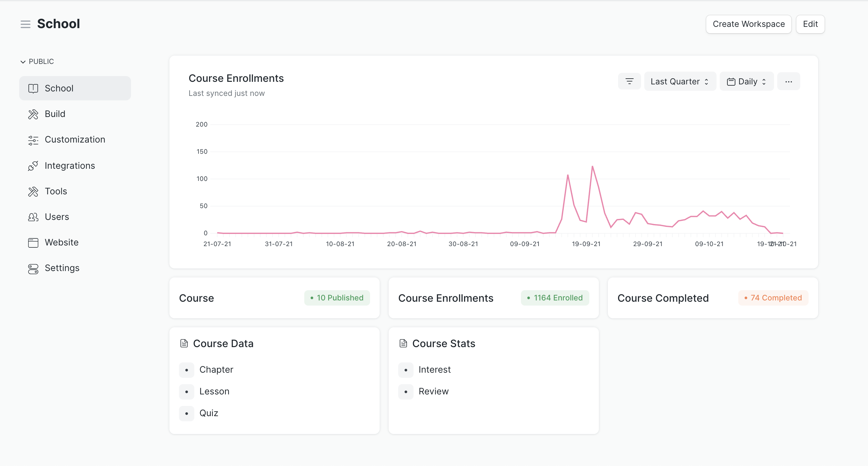Click the Users people icon

click(x=33, y=217)
